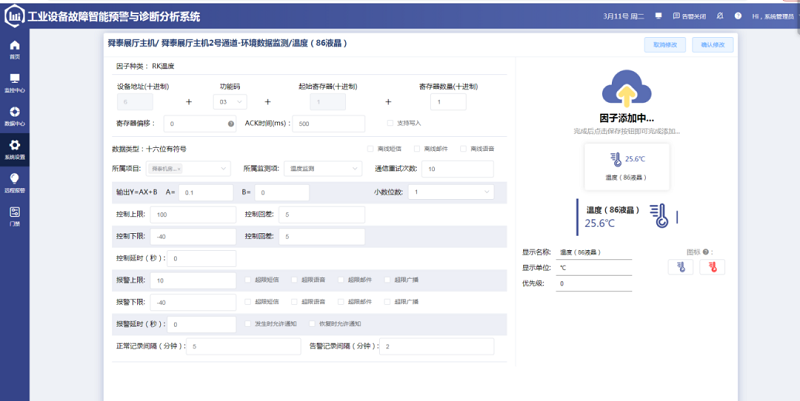Tick 发生时允许通知 checkbox
Image resolution: width=800 pixels, height=401 pixels.
point(248,324)
